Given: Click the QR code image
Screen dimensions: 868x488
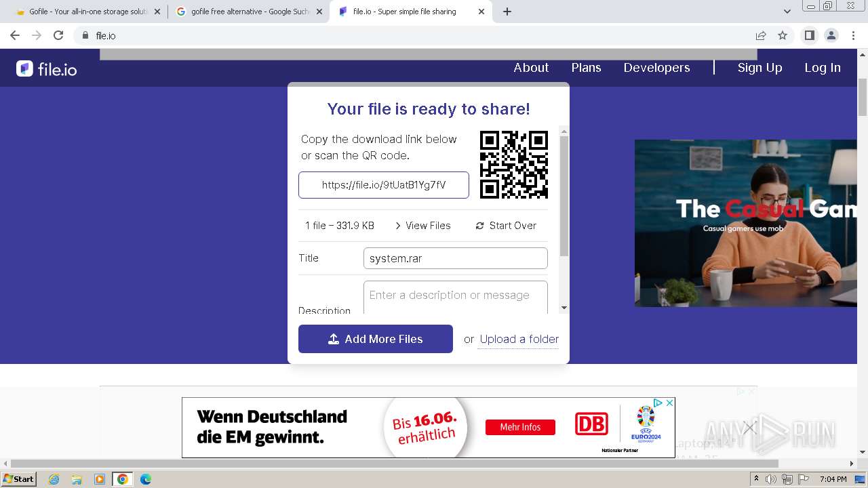Looking at the screenshot, I should tap(514, 165).
